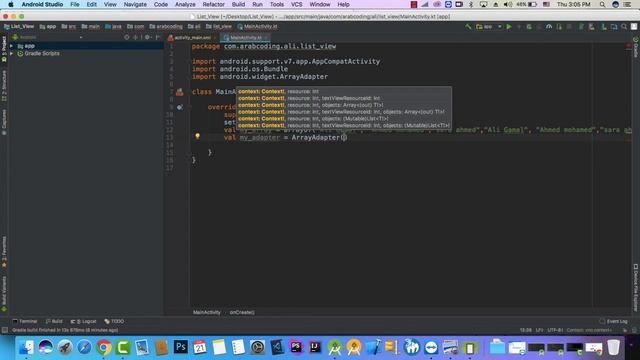
Task: Open the VCS menu
Action: 296,4
